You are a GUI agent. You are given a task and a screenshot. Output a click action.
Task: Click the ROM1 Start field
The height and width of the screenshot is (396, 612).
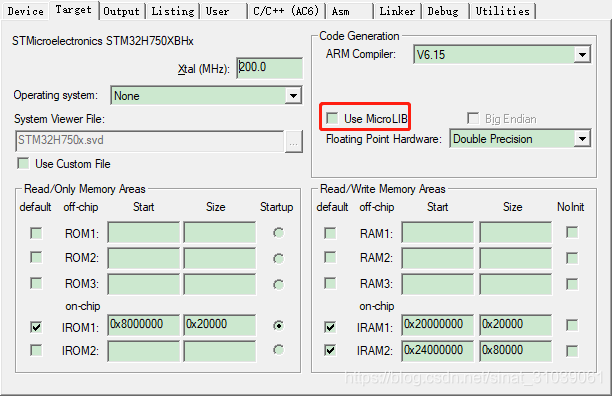coord(144,233)
